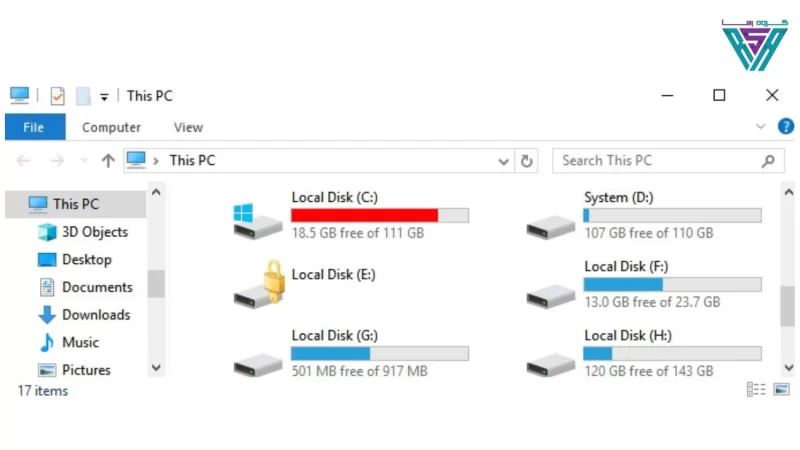Viewport: 800px width, 450px height.
Task: Open the Customize Quick Access Toolbar dropdown
Action: coord(104,97)
